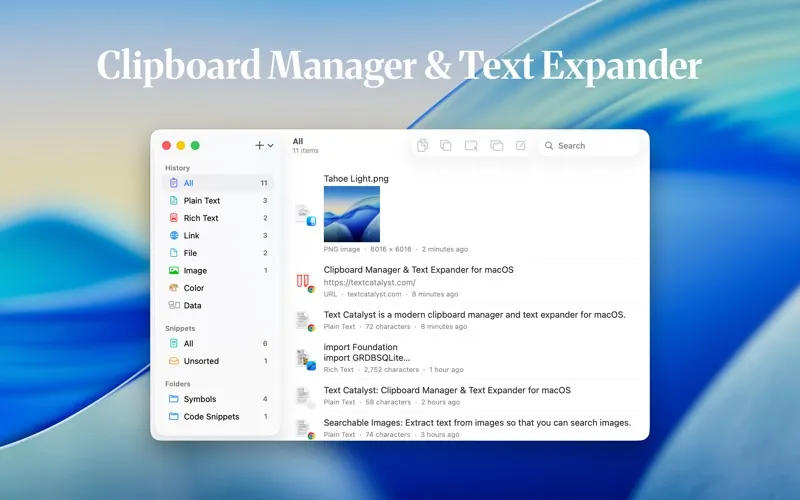Open the Data history category

tap(218, 305)
